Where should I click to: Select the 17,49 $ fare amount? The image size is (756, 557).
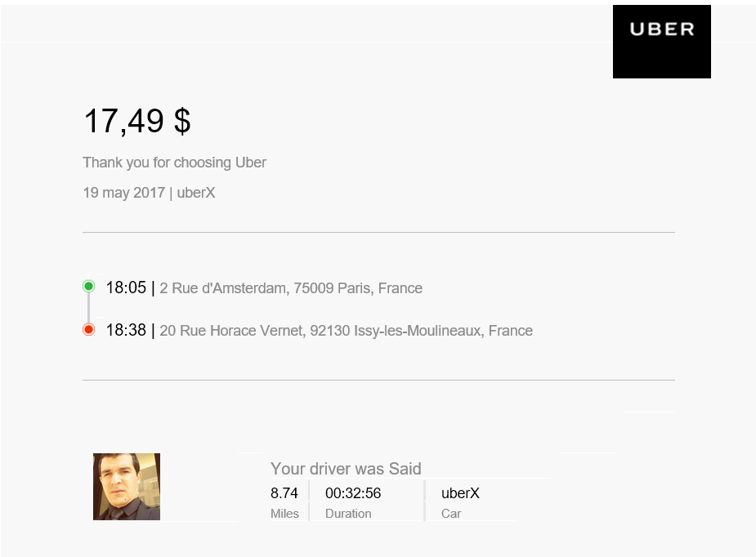pyautogui.click(x=137, y=121)
